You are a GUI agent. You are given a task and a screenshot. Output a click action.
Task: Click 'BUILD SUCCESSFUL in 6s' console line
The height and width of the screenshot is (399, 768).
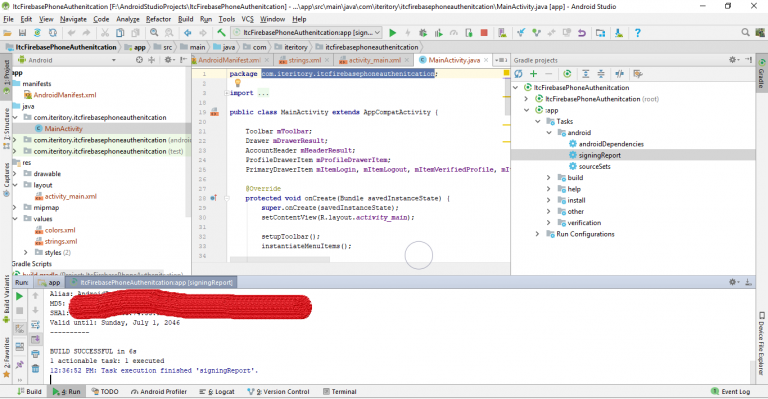93,352
